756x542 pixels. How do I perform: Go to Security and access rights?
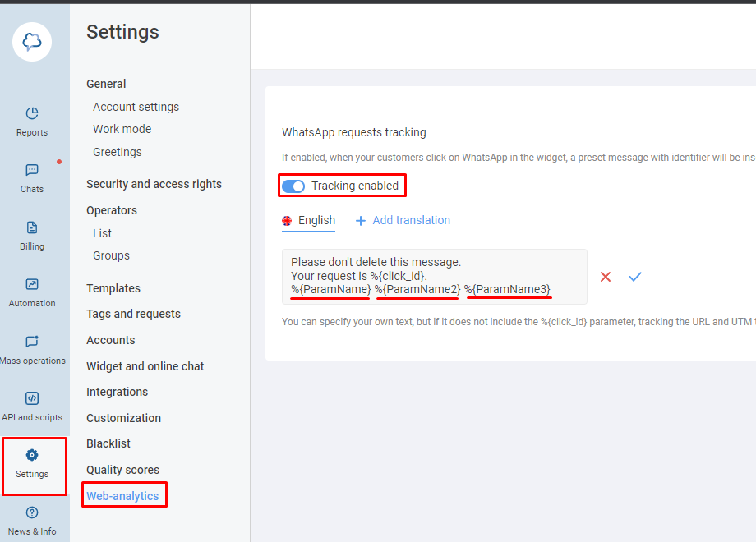(154, 184)
